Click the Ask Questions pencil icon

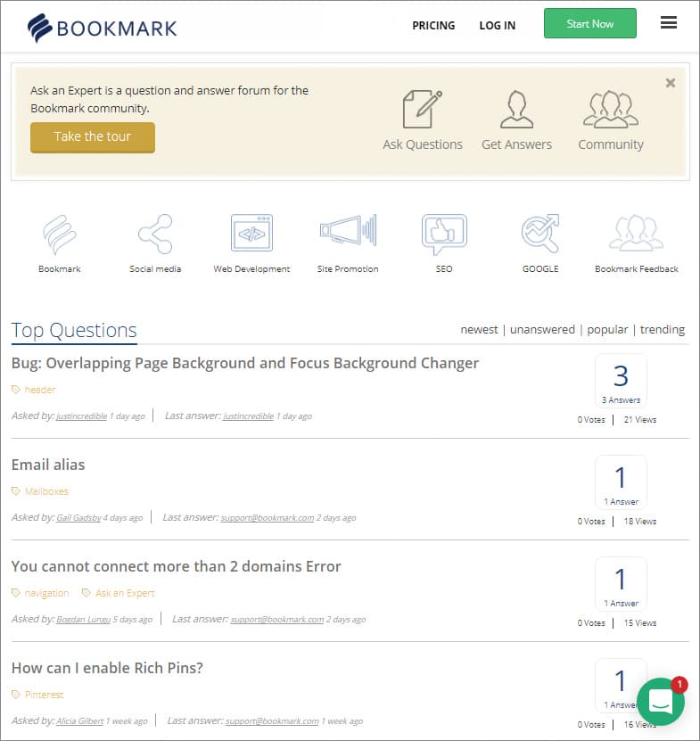point(422,109)
